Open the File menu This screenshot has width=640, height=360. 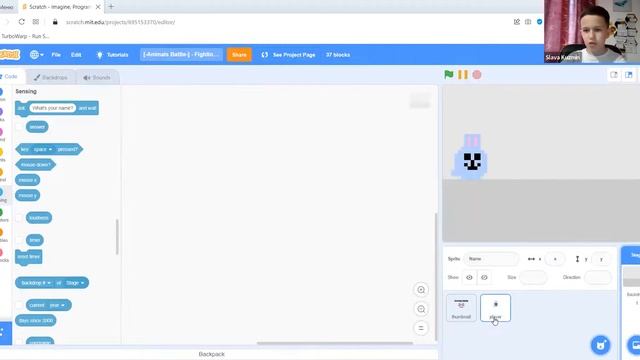coord(56,55)
